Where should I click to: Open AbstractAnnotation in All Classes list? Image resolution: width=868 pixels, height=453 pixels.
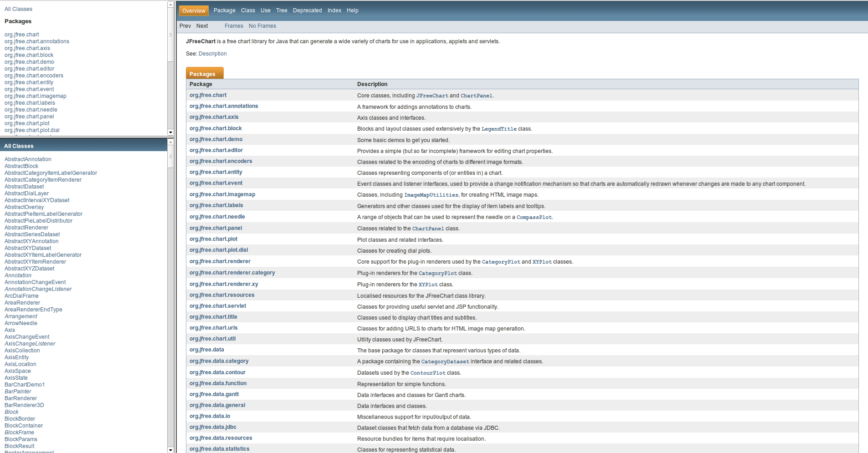tap(28, 159)
